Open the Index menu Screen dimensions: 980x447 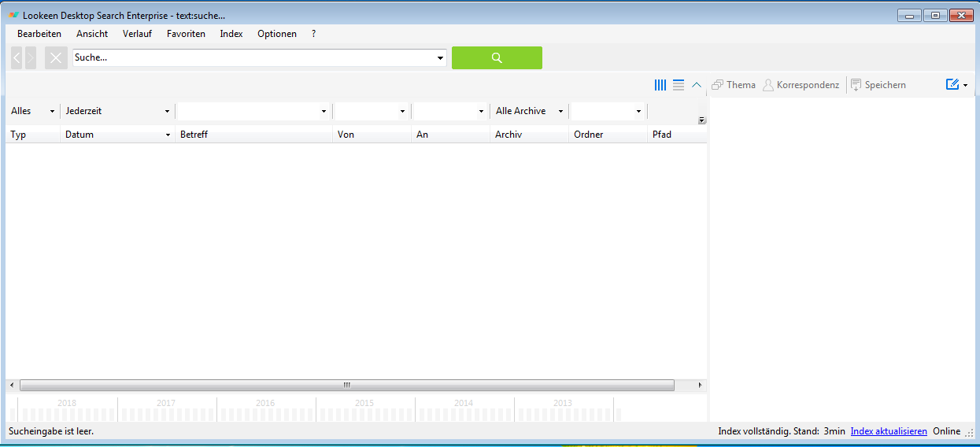[x=231, y=34]
